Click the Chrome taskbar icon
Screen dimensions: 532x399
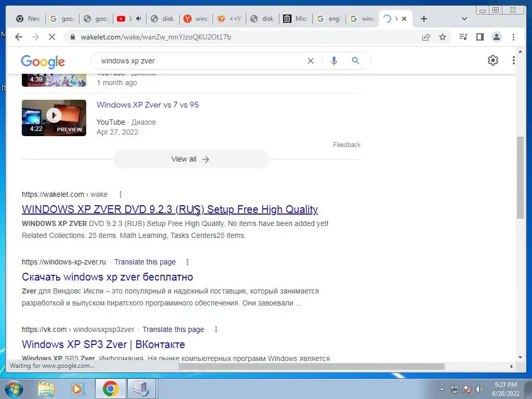point(110,389)
